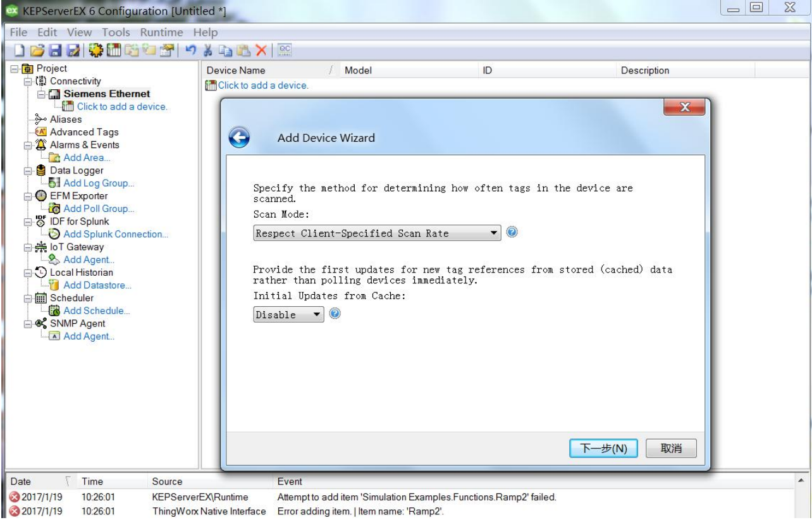Select the Advanced Tags tree item
812x520 pixels.
84,132
